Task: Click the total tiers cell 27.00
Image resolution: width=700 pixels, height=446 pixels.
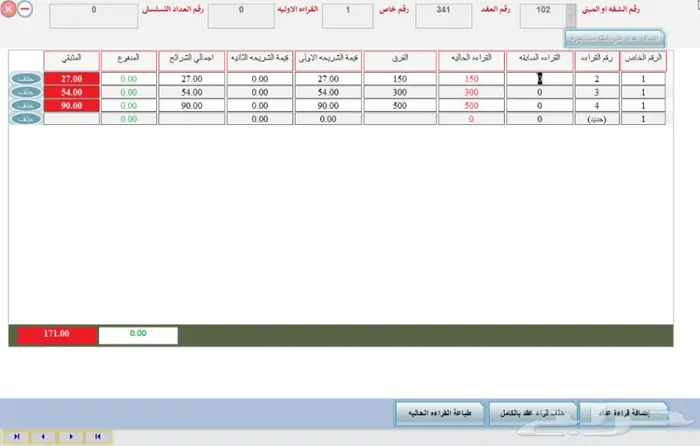Action: 192,79
